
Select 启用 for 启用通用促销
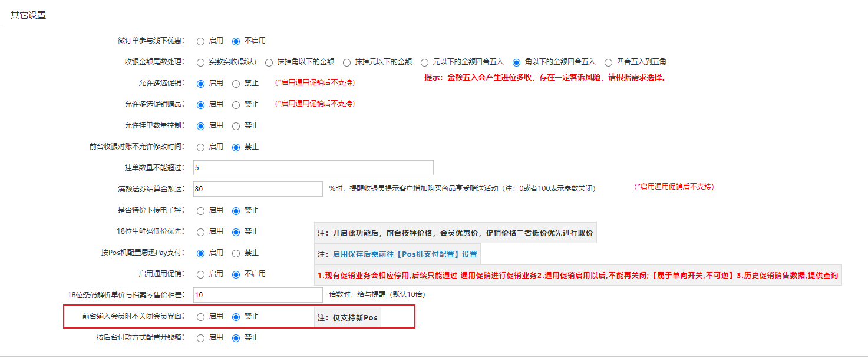200,274
